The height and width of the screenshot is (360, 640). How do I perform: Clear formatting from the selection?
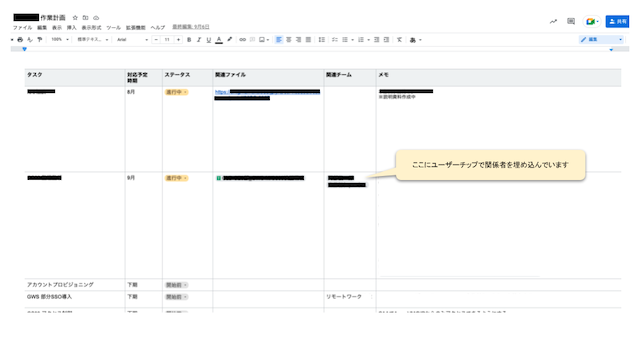[x=399, y=40]
